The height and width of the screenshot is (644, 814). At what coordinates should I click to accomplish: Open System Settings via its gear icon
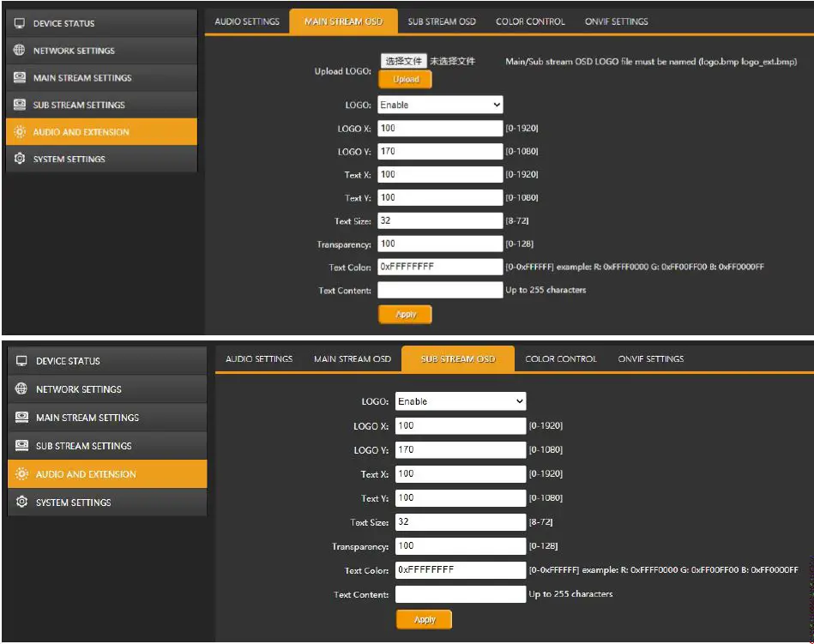(x=21, y=159)
